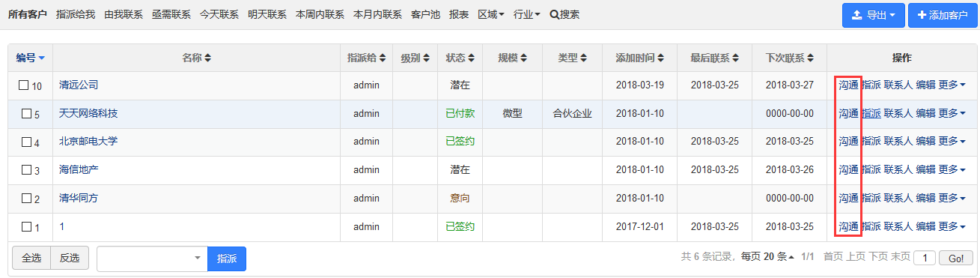
Task: Click the search magnifier icon
Action: click(x=554, y=14)
